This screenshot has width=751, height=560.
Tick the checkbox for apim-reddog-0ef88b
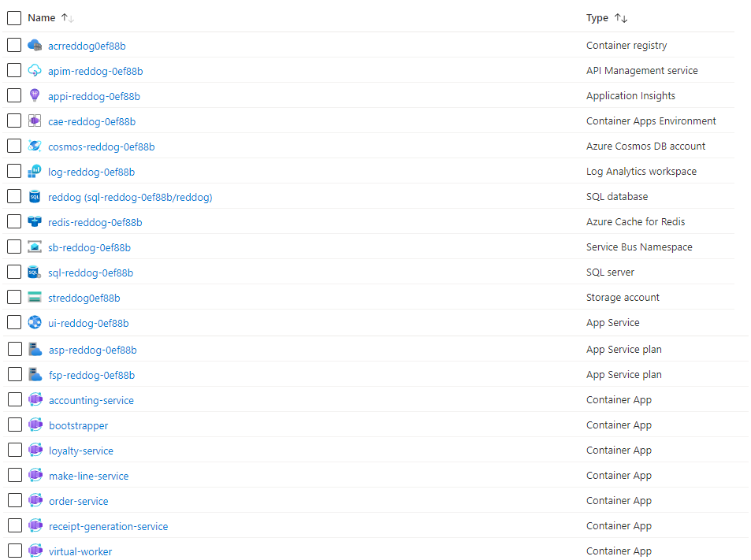point(14,71)
